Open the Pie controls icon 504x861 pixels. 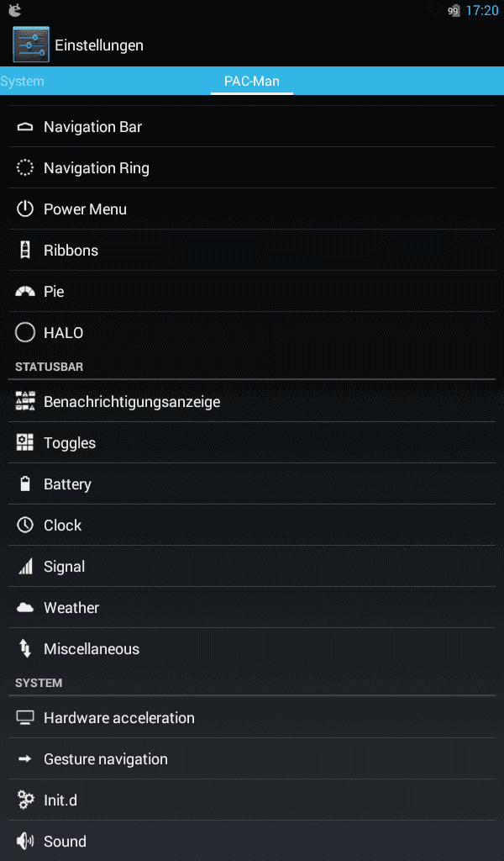25,292
